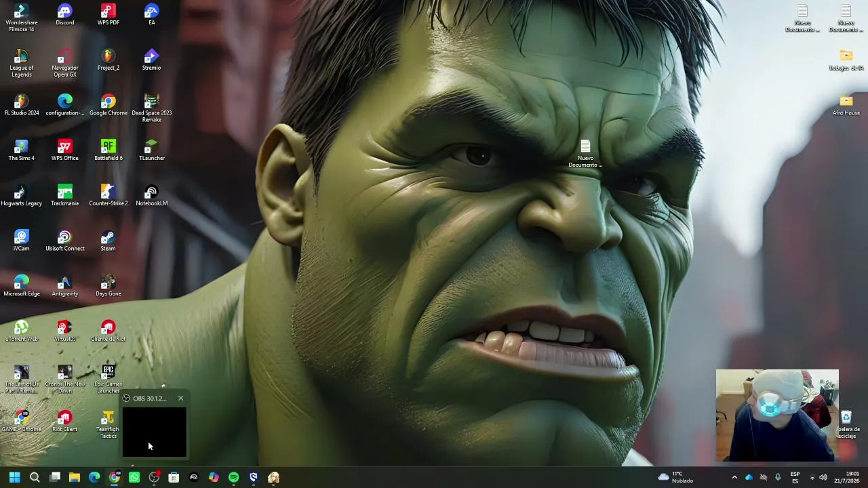Click the VirtualDJ desktop shortcut
868x488 pixels.
[65, 331]
